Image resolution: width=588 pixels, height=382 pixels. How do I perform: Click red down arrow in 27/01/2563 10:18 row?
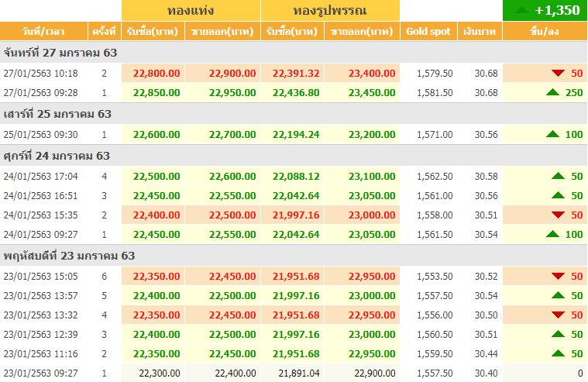coord(558,73)
